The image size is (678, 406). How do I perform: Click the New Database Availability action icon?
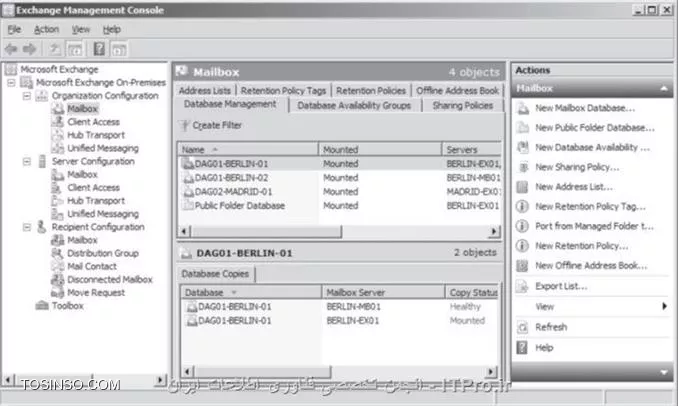click(523, 147)
